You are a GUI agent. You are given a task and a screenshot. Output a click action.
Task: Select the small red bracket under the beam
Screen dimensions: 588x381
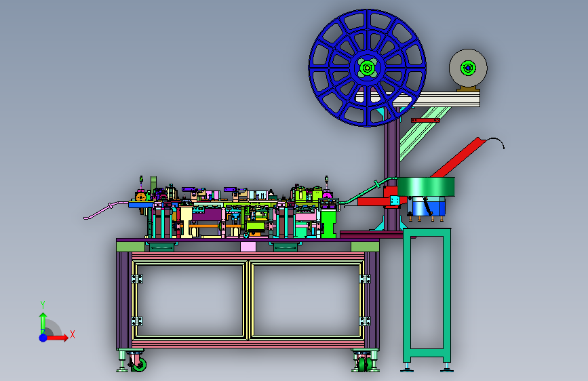tap(425, 121)
